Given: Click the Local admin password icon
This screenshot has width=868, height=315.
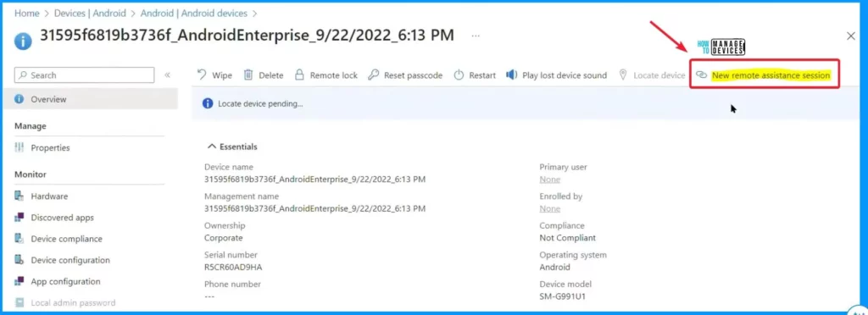Looking at the screenshot, I should (x=19, y=303).
